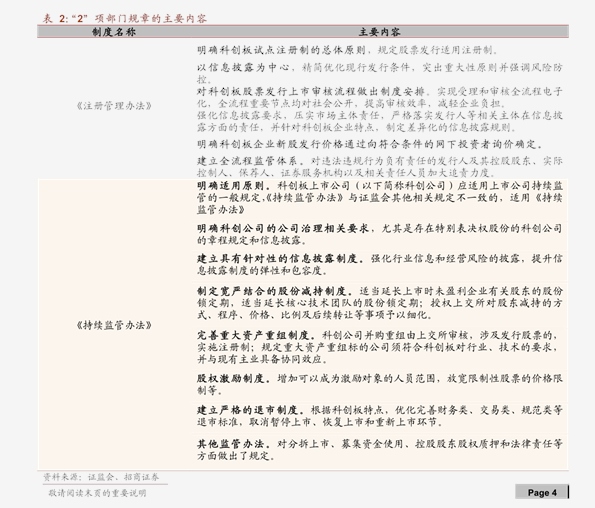Click the bold heading '股权激励制度'
Image resolution: width=595 pixels, height=508 pixels.
[234, 378]
